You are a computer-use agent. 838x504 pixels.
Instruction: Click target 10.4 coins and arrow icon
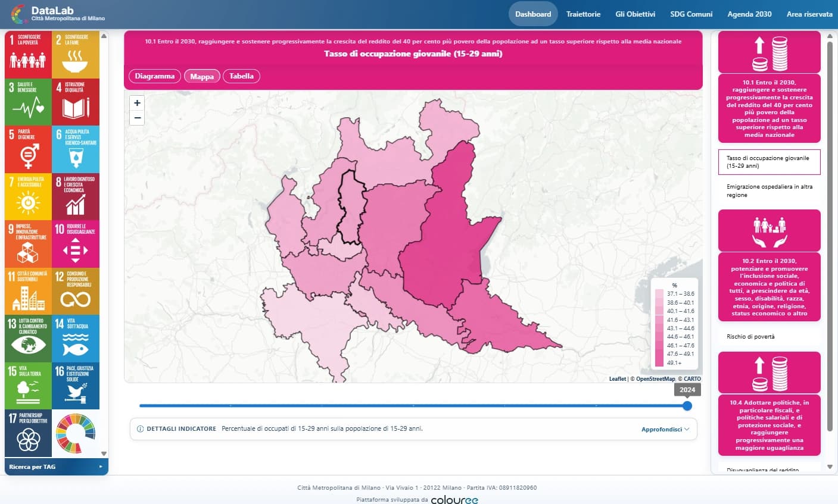point(770,372)
